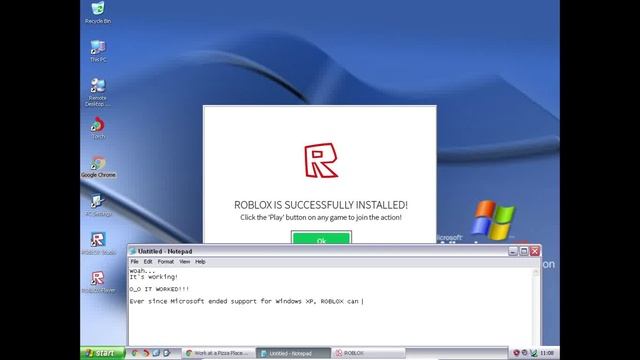Click the third quick launch icon

pos(156,353)
